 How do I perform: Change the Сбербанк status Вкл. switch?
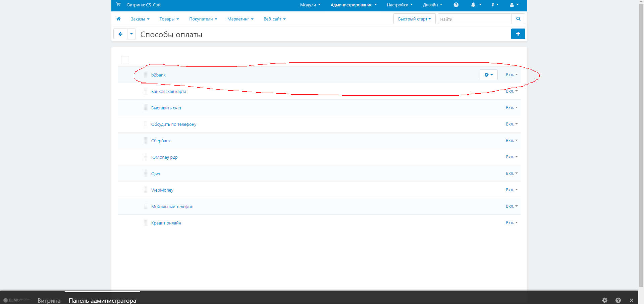(512, 141)
